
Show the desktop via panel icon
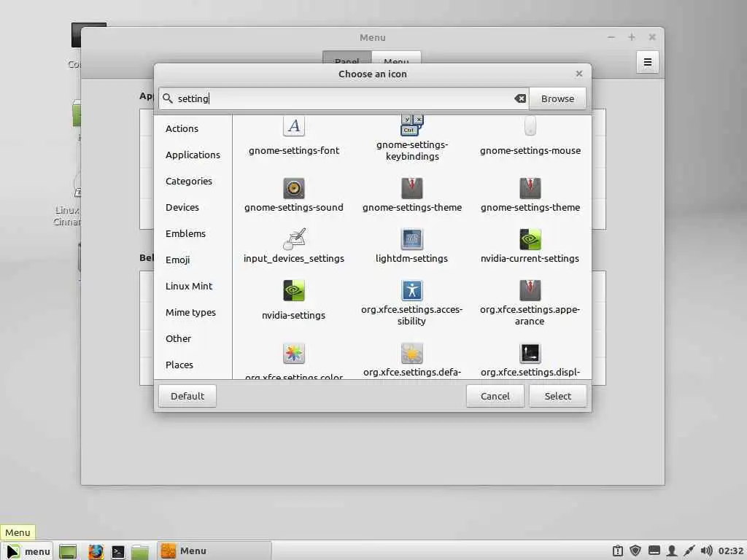68,552
